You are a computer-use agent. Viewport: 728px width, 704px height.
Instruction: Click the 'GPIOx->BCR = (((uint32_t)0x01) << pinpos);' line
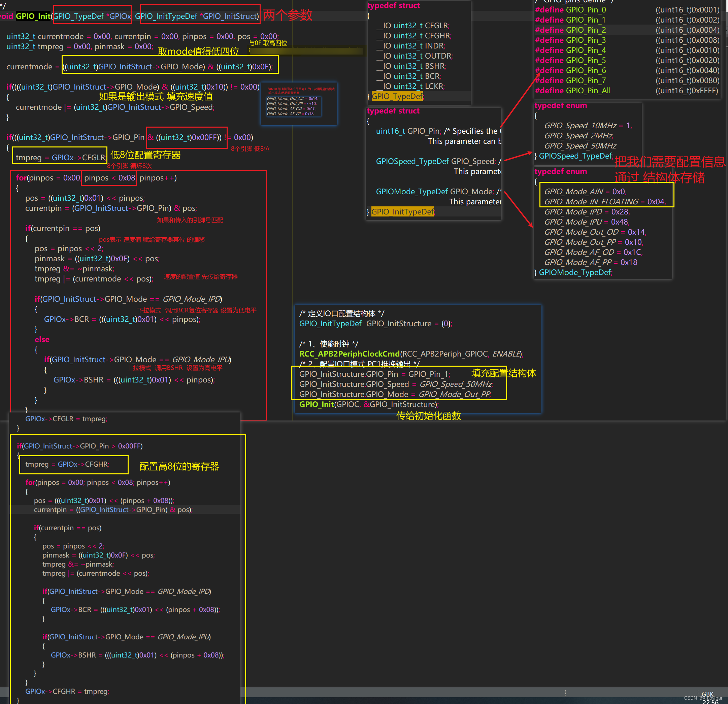122,319
